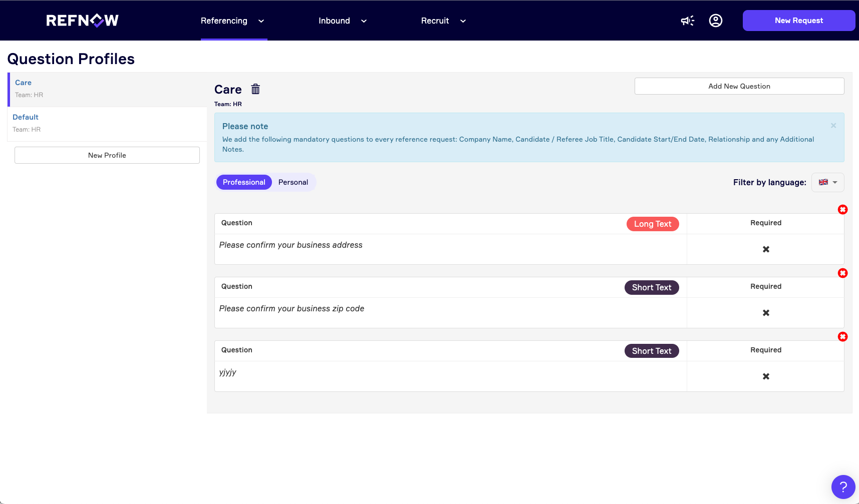Screen dimensions: 859x504
Task: Delete the Care profile via trash icon
Action: 255,89
